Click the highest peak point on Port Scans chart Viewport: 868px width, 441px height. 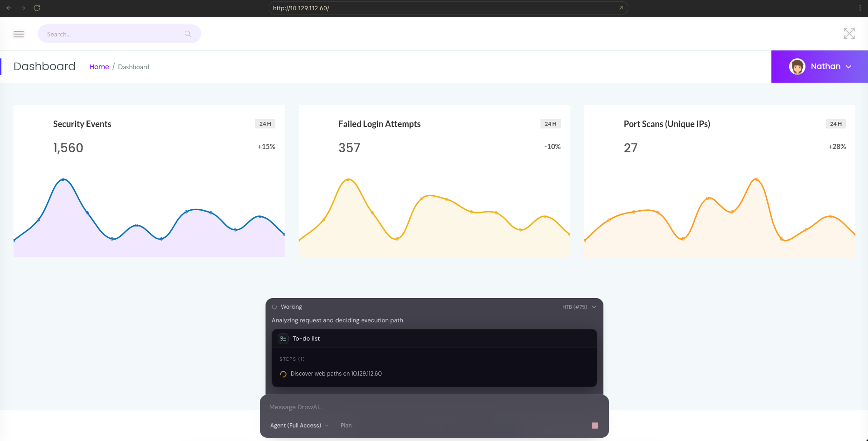coord(756,179)
